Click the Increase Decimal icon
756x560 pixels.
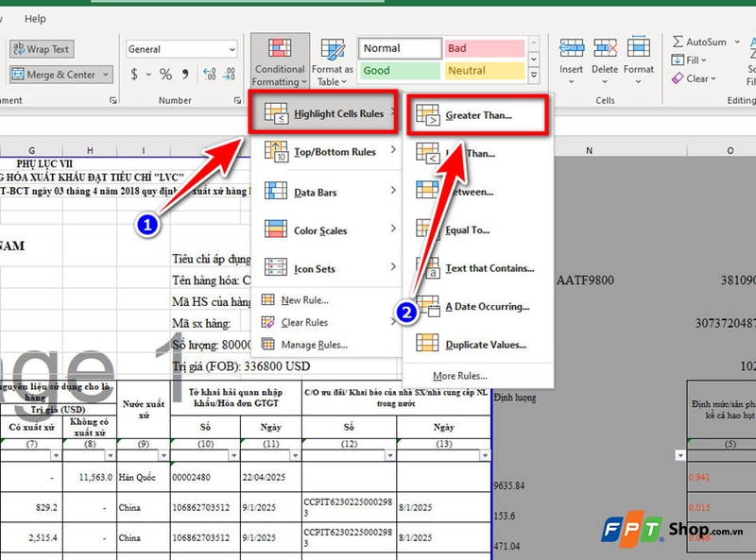point(210,75)
